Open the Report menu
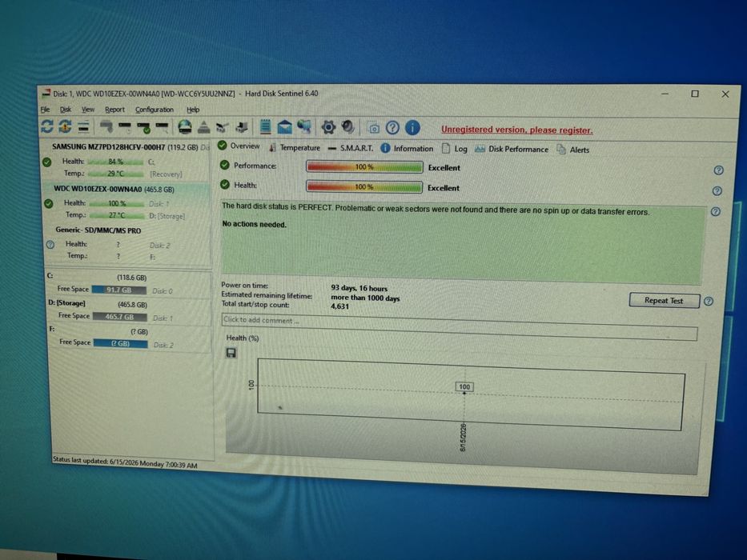Image resolution: width=747 pixels, height=560 pixels. click(114, 110)
